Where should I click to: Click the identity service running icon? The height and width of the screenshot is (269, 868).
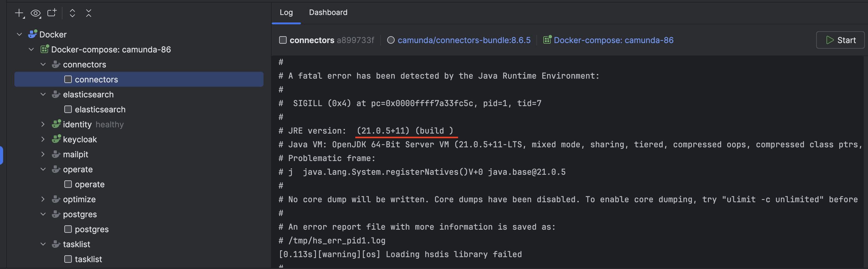click(x=56, y=124)
